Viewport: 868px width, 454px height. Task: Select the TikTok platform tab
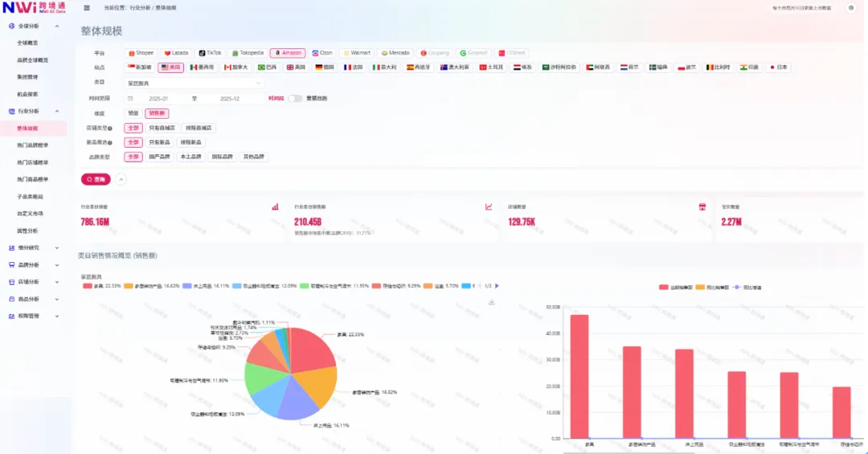tap(210, 53)
